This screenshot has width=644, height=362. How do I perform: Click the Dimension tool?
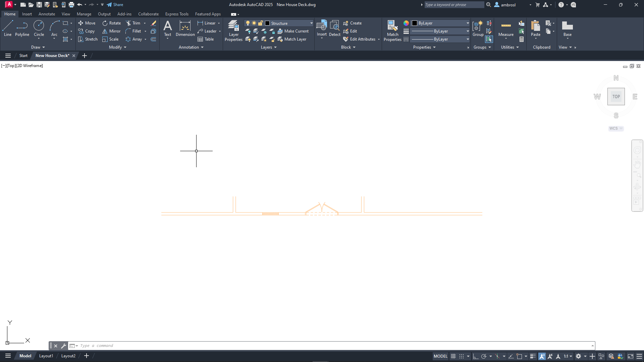coord(185,28)
